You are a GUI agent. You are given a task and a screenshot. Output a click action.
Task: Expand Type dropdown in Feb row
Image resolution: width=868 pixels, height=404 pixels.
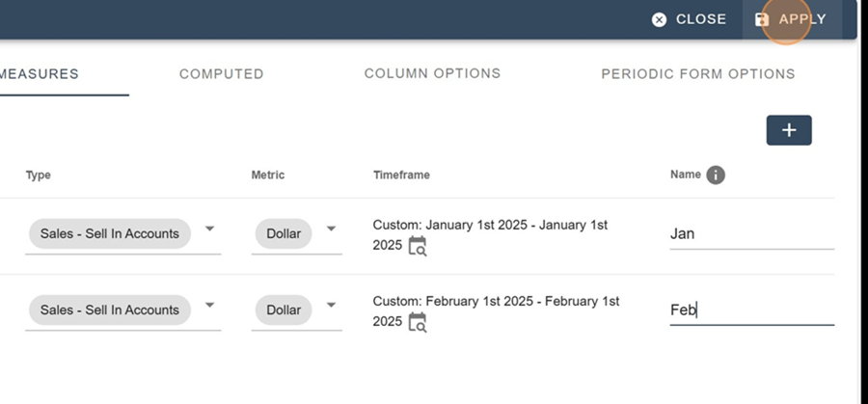(210, 305)
